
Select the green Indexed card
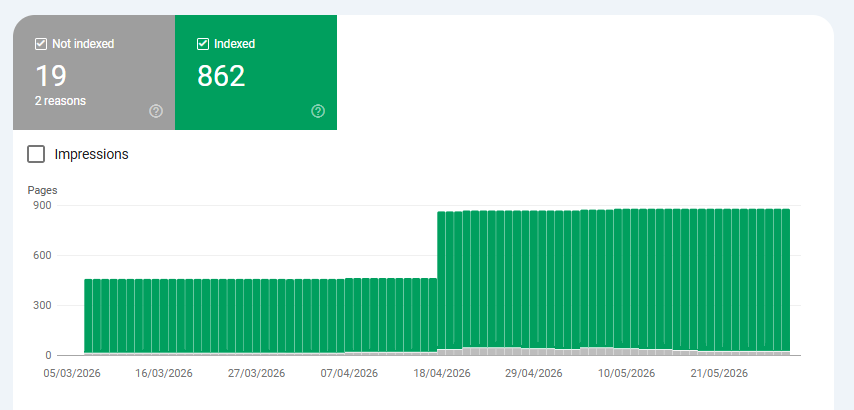[256, 72]
